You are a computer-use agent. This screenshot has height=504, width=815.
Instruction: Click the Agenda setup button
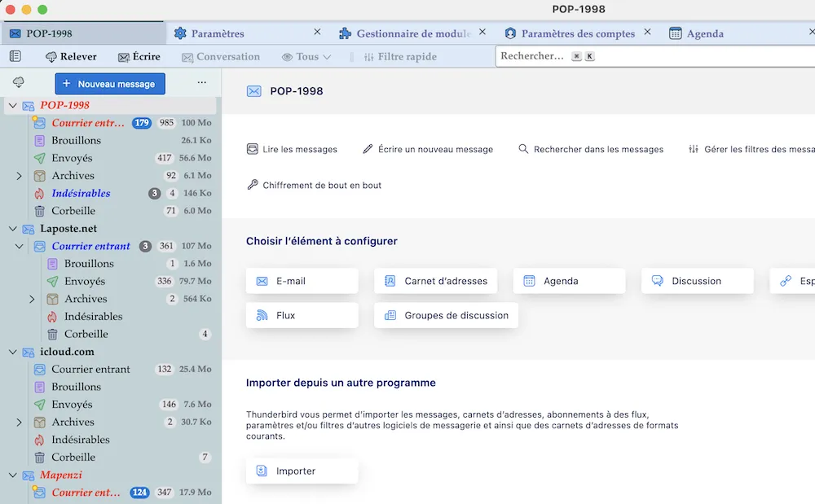pos(569,281)
